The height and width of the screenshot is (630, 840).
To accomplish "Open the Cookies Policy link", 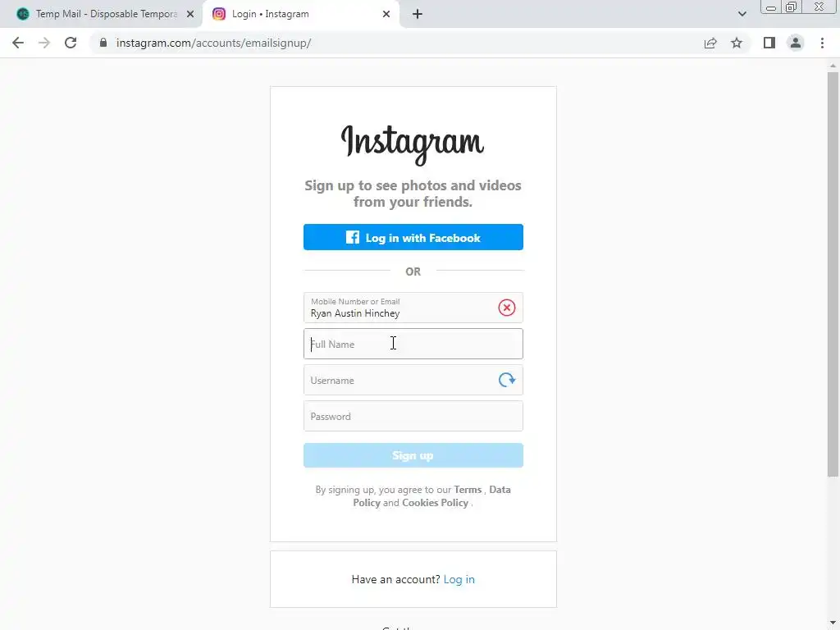I will pos(435,503).
